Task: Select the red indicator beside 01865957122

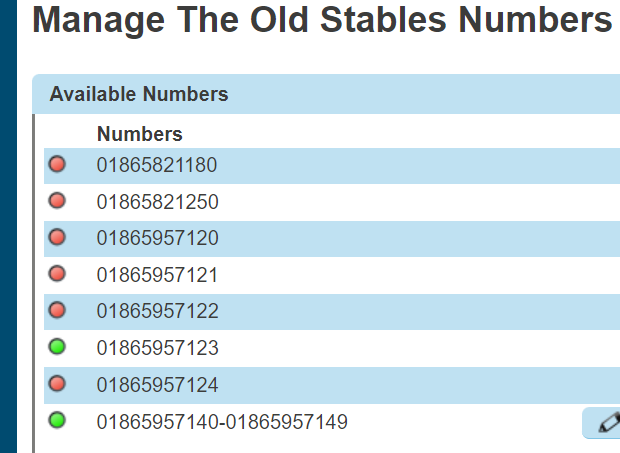Action: (57, 310)
